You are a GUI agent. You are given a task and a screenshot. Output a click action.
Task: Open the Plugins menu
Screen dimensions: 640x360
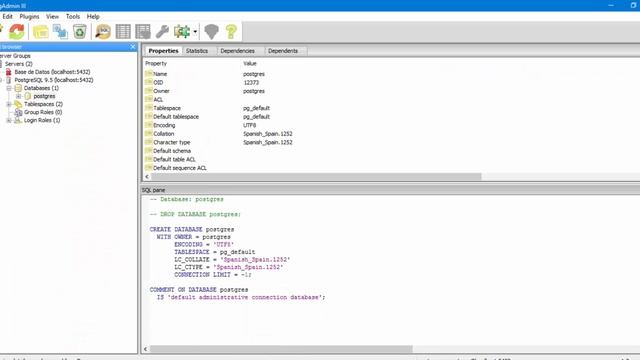coord(29,16)
